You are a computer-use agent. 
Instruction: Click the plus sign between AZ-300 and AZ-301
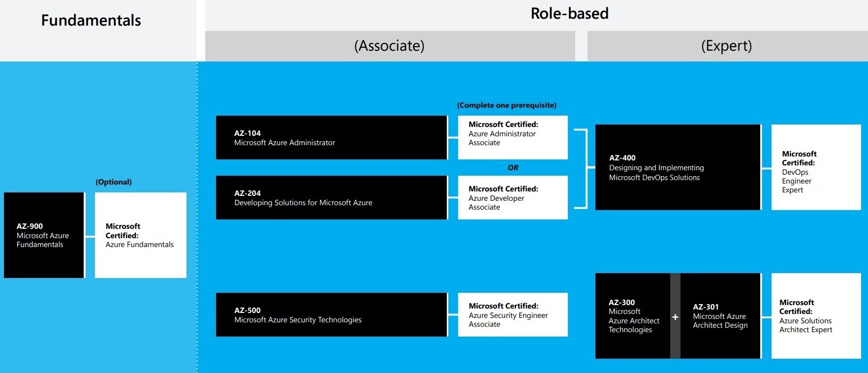(675, 317)
